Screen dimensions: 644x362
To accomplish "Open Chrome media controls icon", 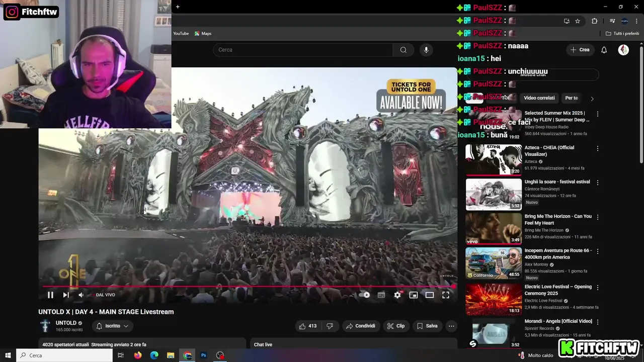I will (x=612, y=21).
